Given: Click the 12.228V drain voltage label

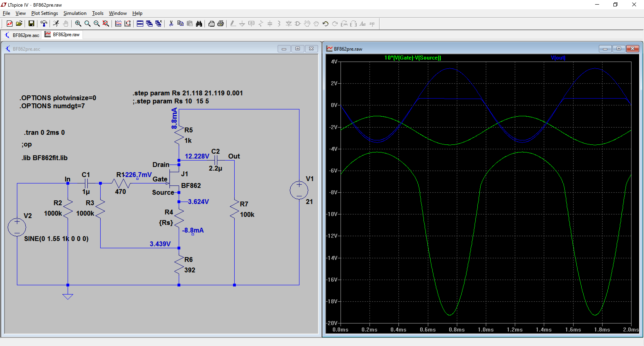Looking at the screenshot, I should point(197,156).
